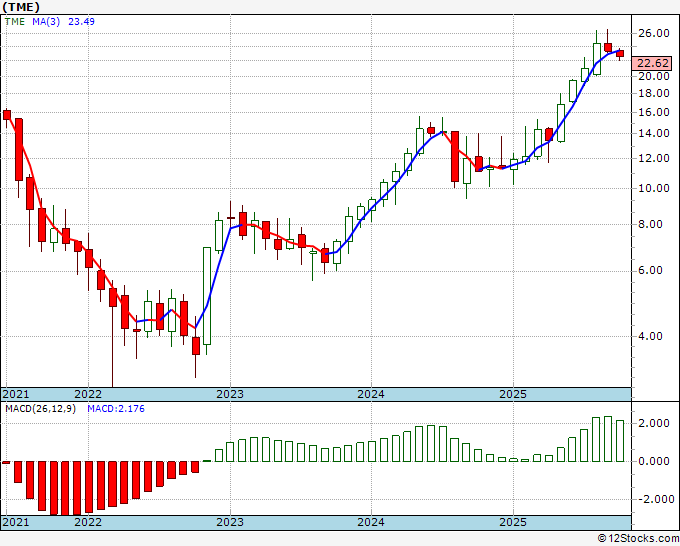
Task: Click the MACD:2.176 value label
Action: click(x=116, y=409)
